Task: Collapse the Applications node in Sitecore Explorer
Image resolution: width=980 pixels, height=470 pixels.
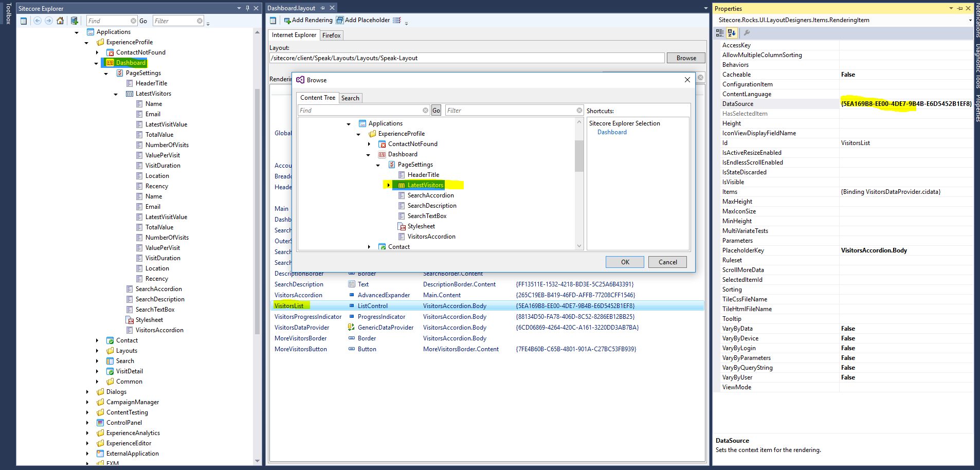Action: tap(77, 32)
